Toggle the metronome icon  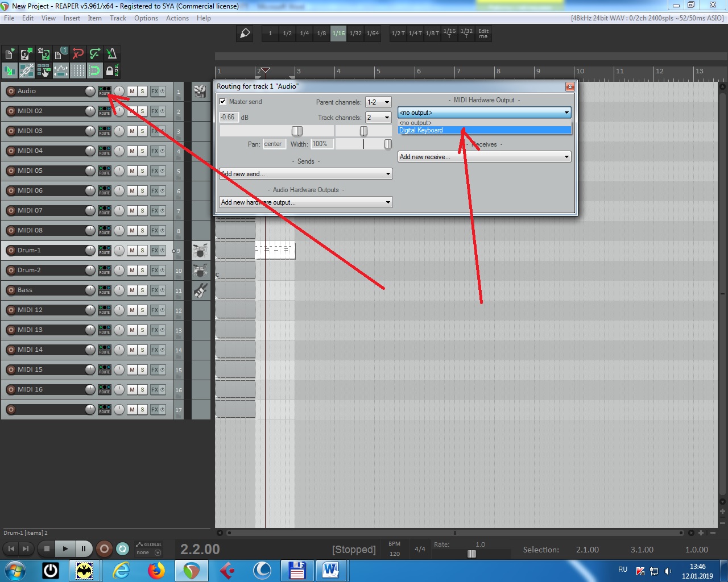pyautogui.click(x=112, y=54)
